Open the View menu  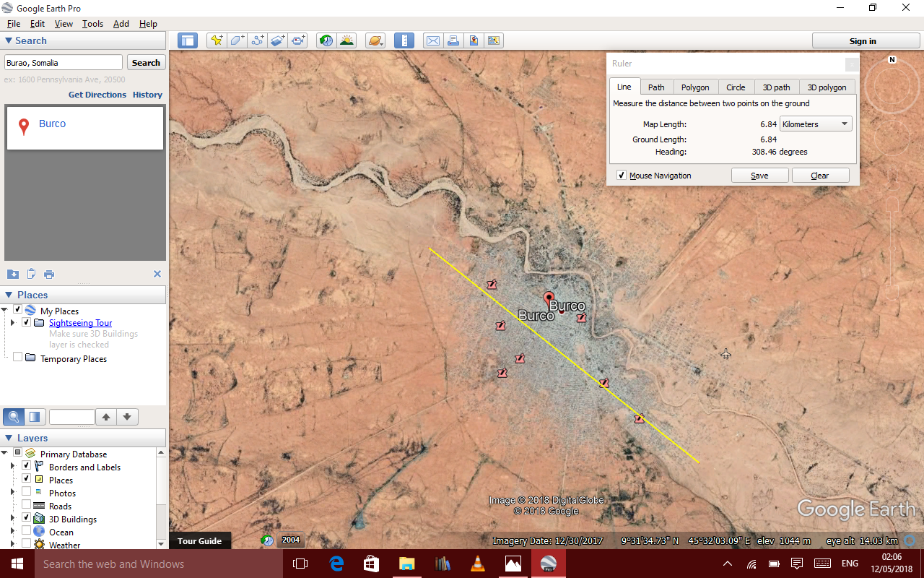click(64, 24)
